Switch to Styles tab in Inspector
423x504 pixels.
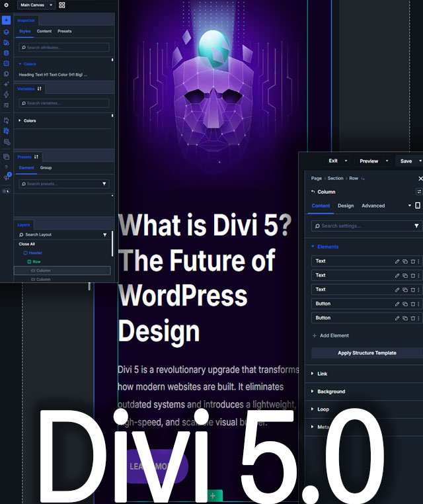click(x=24, y=31)
